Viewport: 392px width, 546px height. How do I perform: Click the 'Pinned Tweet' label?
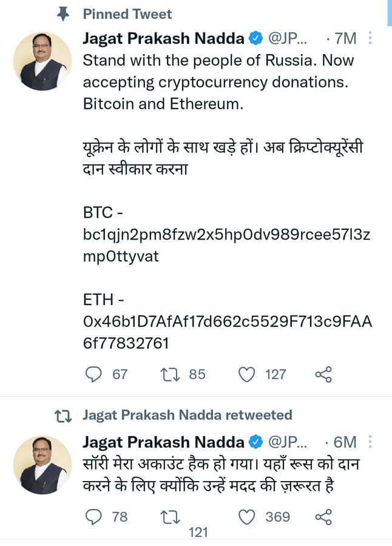(127, 13)
